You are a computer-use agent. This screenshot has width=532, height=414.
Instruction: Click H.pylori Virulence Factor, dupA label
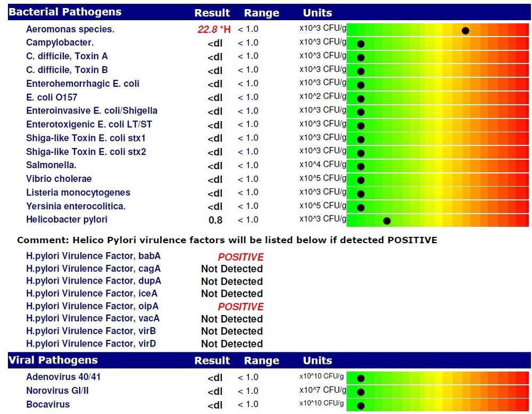(94, 281)
